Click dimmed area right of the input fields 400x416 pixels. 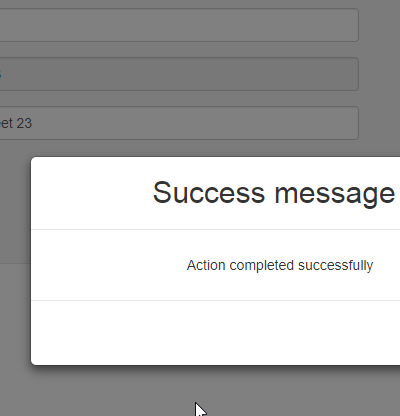coord(379,74)
